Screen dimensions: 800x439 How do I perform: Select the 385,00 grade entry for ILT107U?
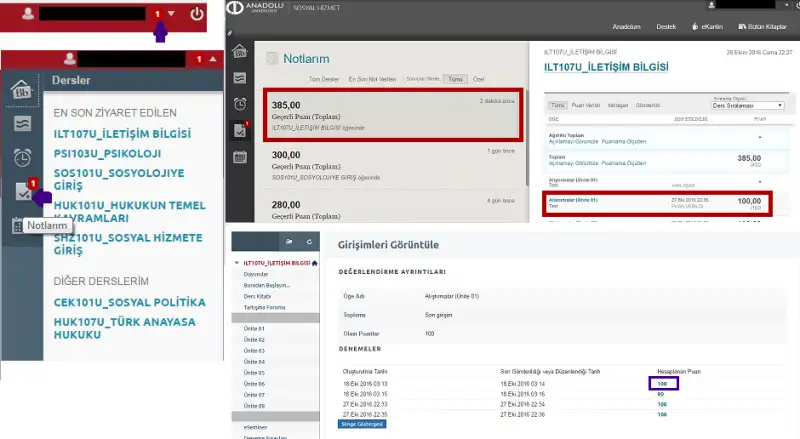point(392,115)
